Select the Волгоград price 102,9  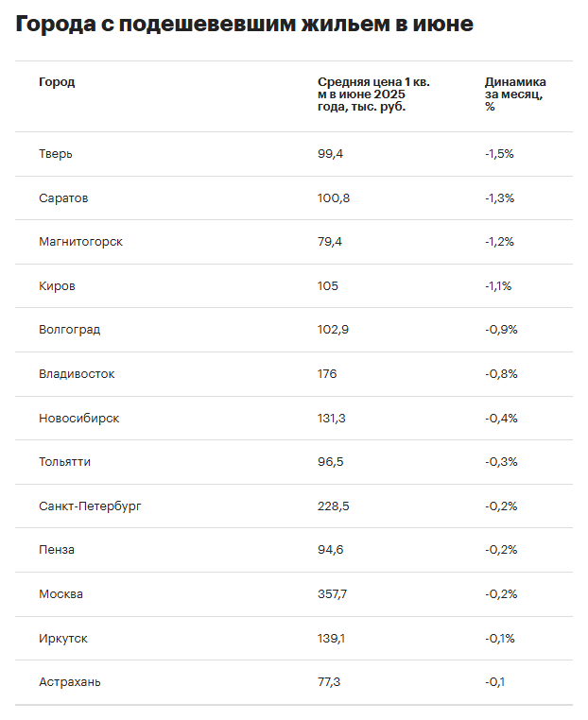pos(334,330)
